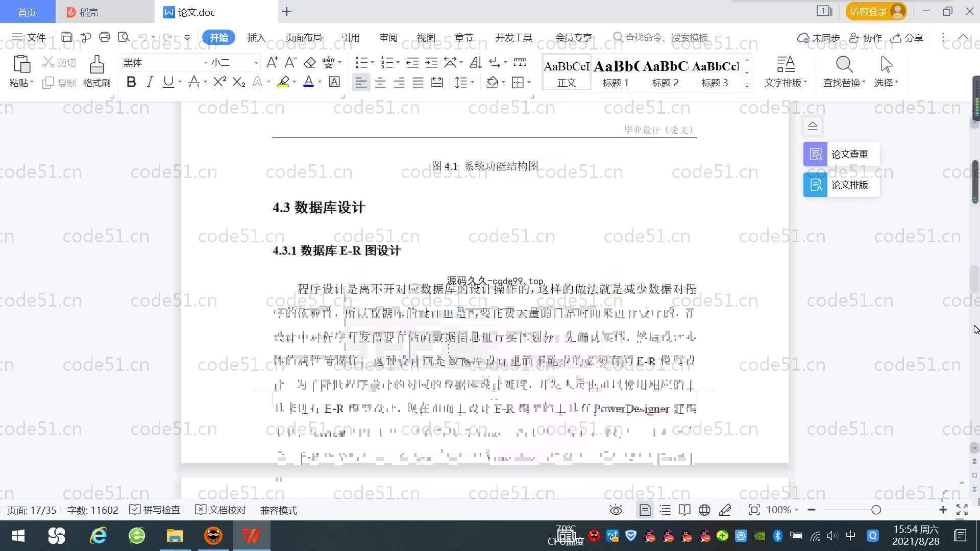Enter fullscreen mode icon

click(962, 510)
